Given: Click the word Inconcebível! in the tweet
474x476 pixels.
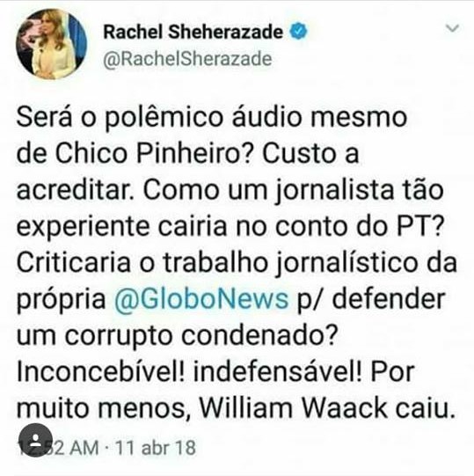Looking at the screenshot, I should (x=100, y=372).
